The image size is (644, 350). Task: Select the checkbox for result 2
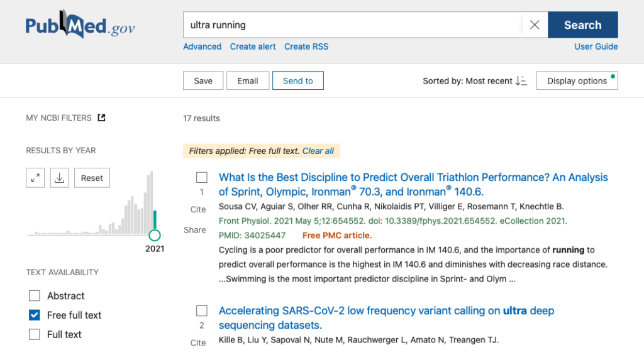point(202,310)
